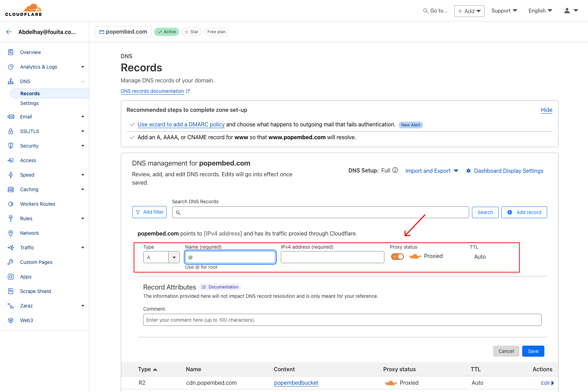Open the Record Attributes Documentation badge
Screen dimensions: 588x392
pos(220,287)
